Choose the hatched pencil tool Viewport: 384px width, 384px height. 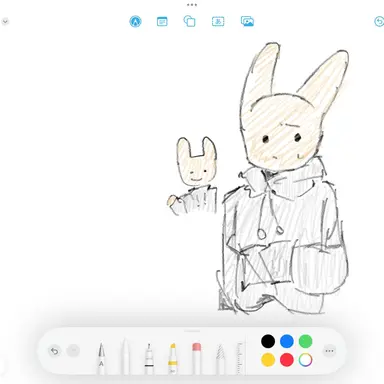220,359
